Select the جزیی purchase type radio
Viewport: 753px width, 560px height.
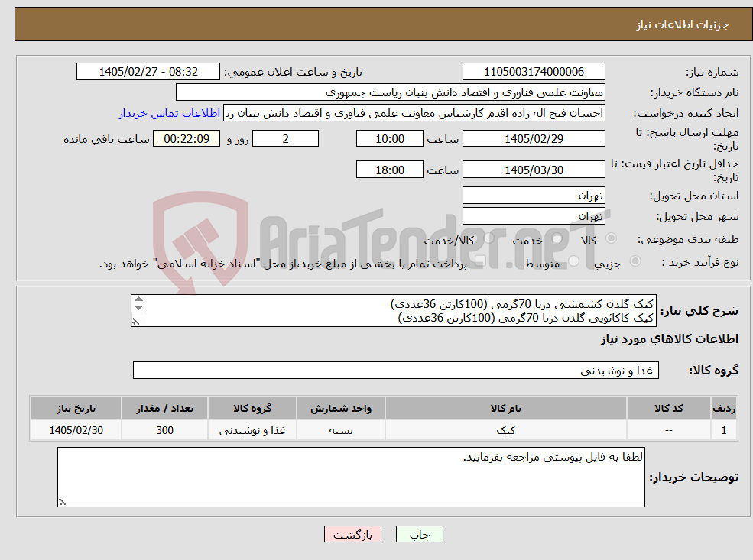635,261
